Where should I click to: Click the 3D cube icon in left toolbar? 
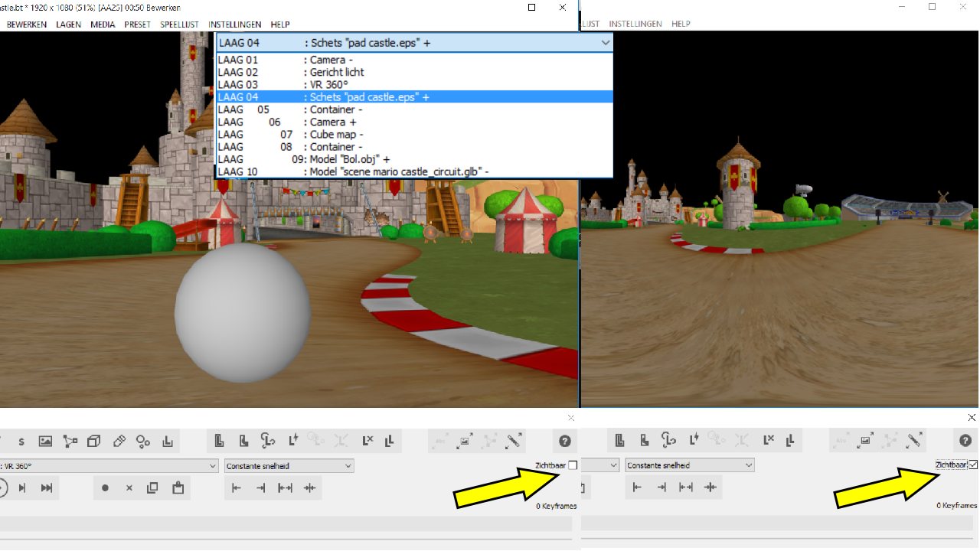93,441
